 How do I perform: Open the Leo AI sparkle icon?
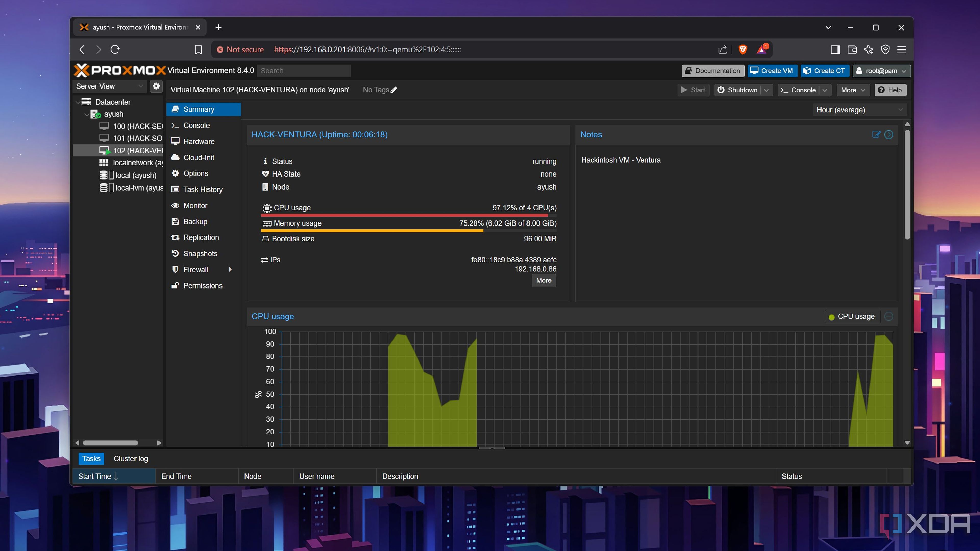(x=868, y=49)
